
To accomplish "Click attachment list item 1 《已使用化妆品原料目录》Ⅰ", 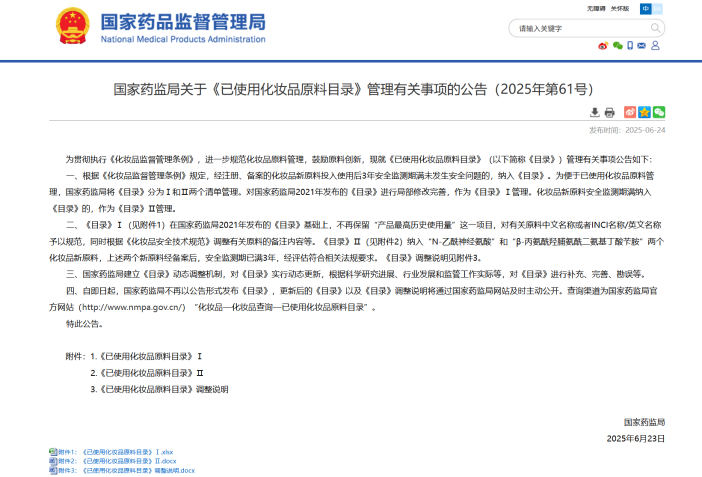I will pyautogui.click(x=146, y=357).
